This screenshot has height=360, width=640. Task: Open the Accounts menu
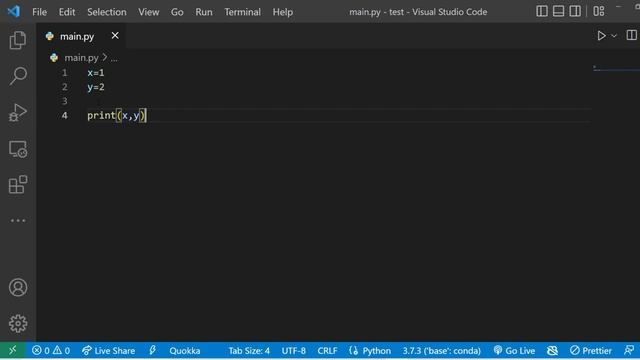(18, 287)
